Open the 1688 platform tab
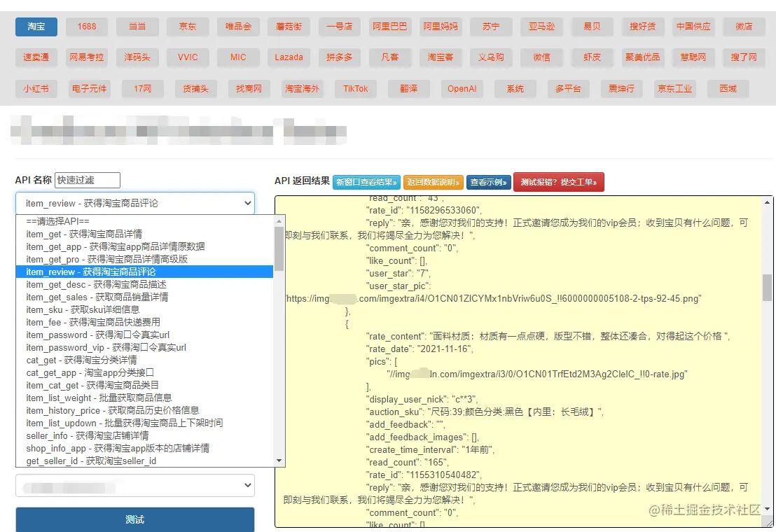The height and width of the screenshot is (532, 776). (87, 27)
